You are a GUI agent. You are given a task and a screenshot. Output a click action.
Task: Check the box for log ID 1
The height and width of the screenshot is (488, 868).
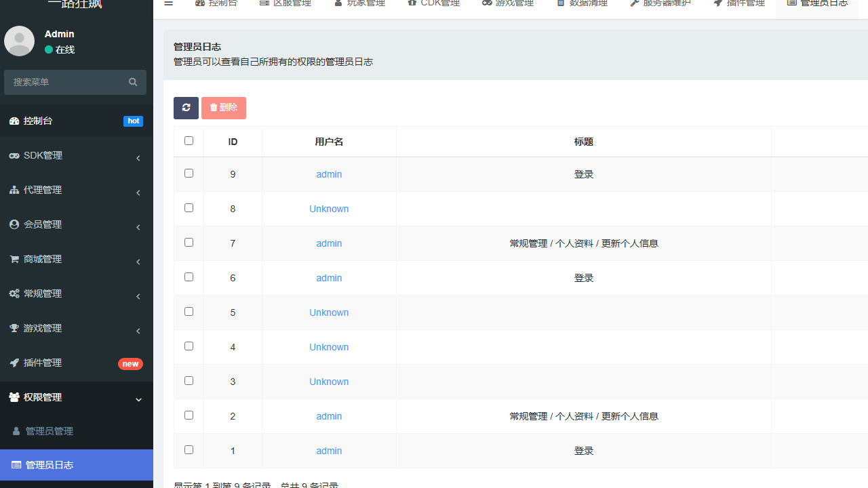pyautogui.click(x=189, y=450)
